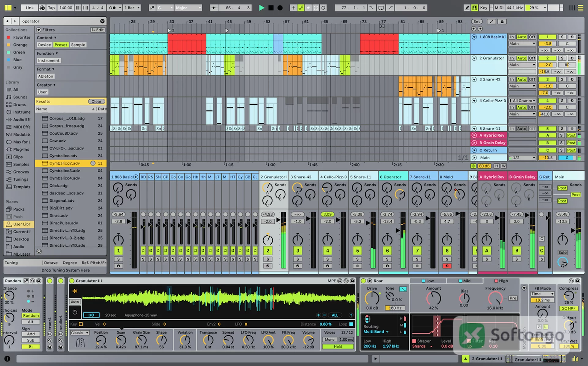Select the Preset content filter tab
The width and height of the screenshot is (588, 366).
61,45
